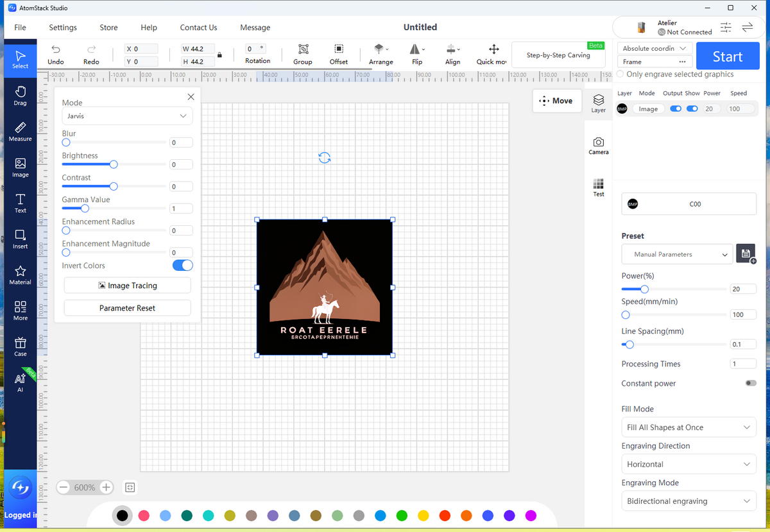The height and width of the screenshot is (532, 770).
Task: Click the Group toolbar icon
Action: 303,55
